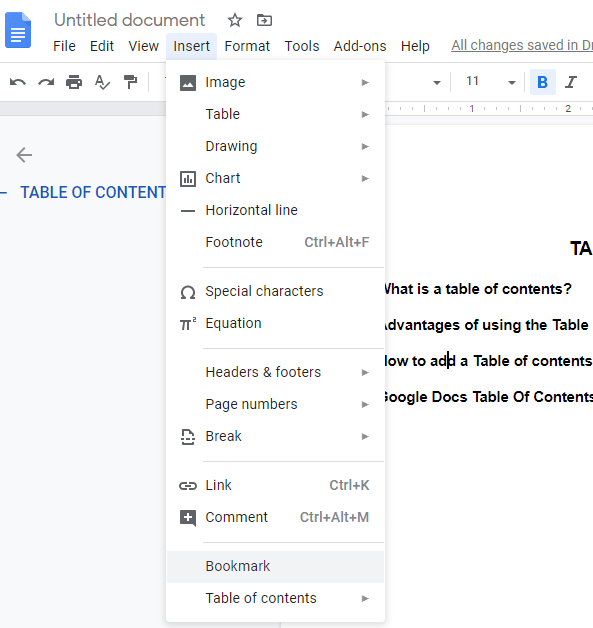Expand the Table submenu
The width and height of the screenshot is (593, 628).
pos(275,114)
